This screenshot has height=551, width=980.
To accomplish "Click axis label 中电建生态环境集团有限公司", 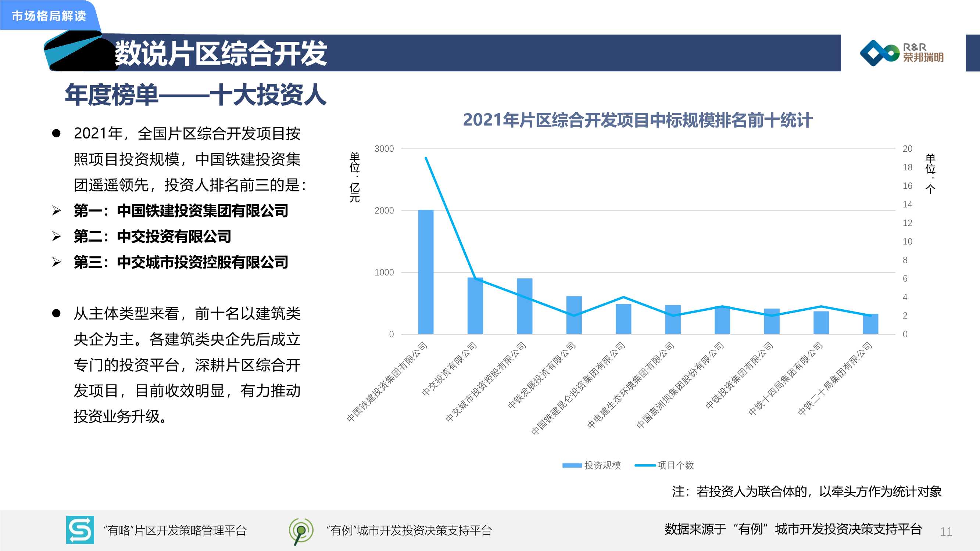I will (x=631, y=385).
